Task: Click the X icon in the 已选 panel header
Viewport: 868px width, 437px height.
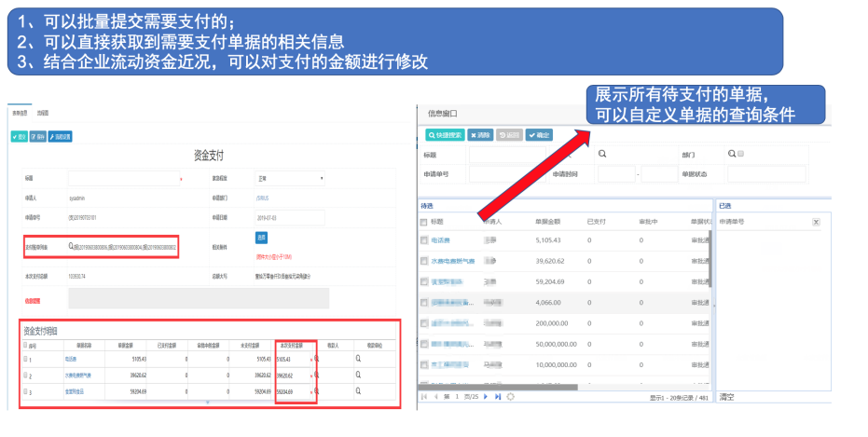Action: pos(816,222)
